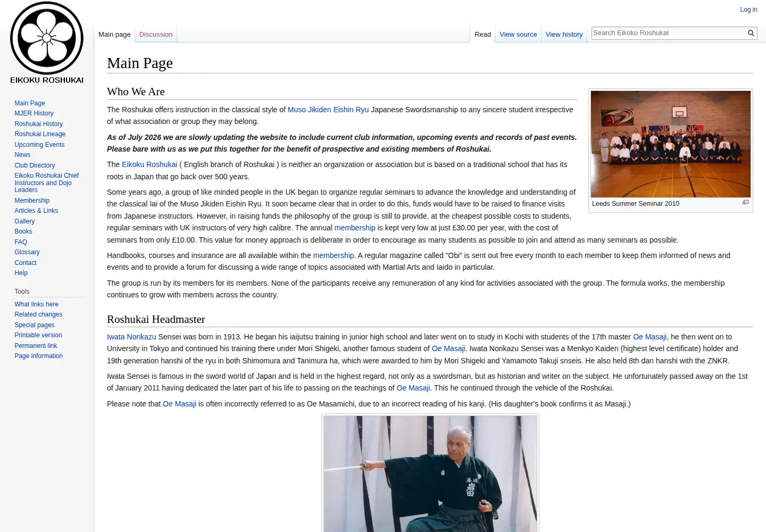The width and height of the screenshot is (766, 532).
Task: Open the News sidebar link
Action: click(22, 155)
